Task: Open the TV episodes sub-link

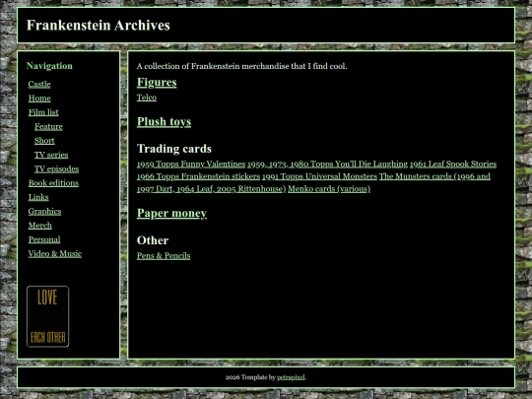Action: click(57, 169)
